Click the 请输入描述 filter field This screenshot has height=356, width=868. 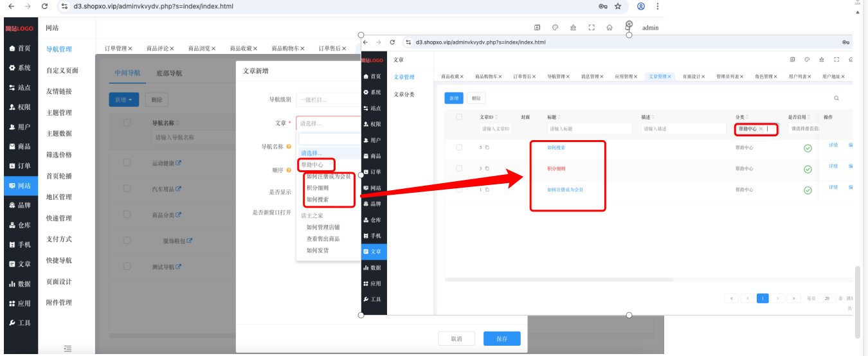(684, 129)
